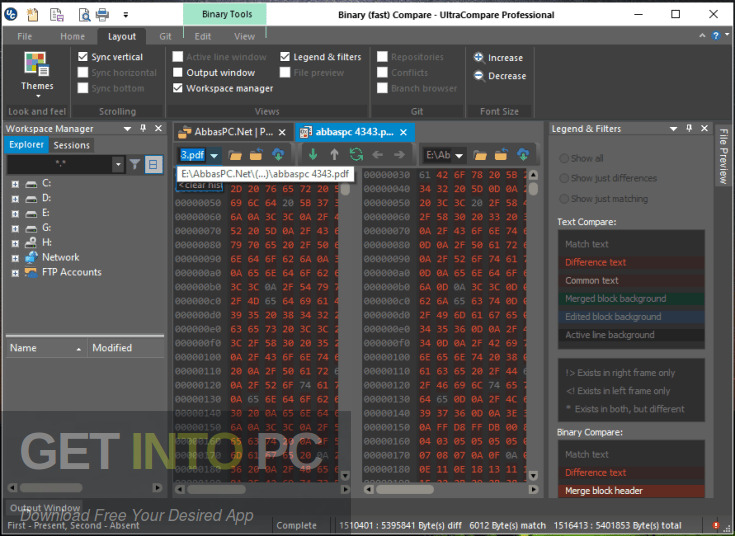
Task: Open print preview from quick access toolbar
Action: coord(84,15)
